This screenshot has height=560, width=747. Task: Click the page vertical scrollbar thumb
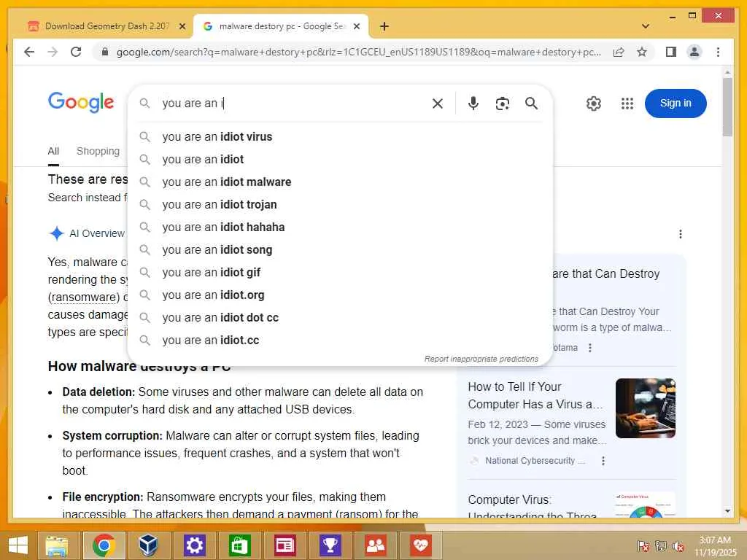727,108
